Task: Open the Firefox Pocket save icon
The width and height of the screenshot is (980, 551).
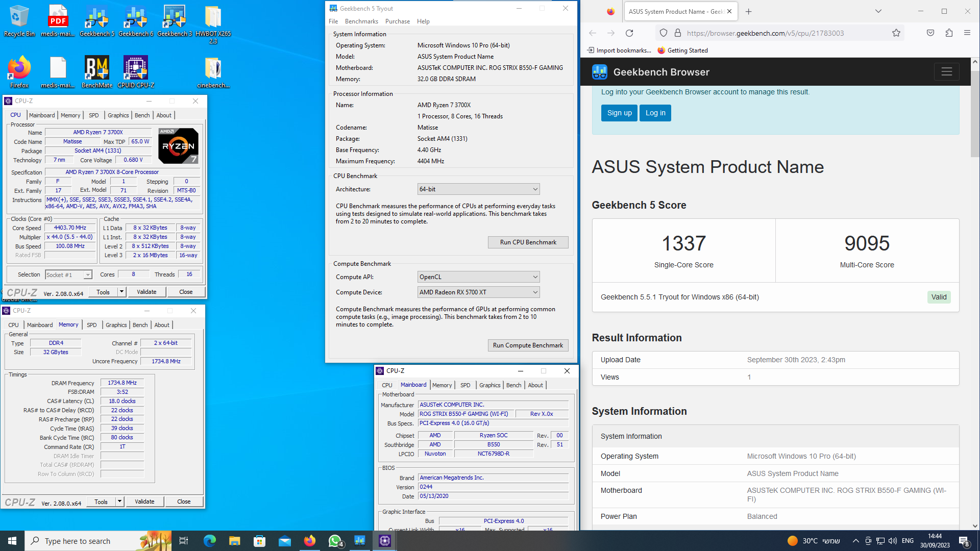Action: tap(930, 33)
